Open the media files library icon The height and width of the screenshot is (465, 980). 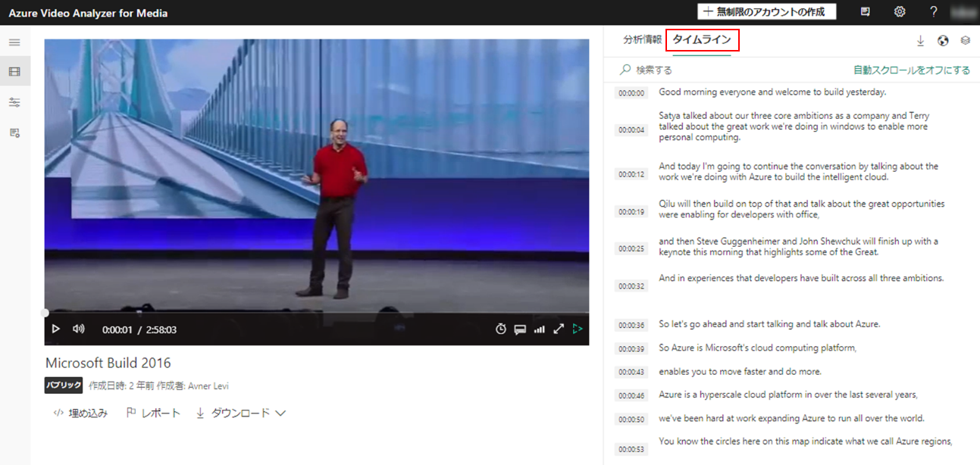click(14, 72)
